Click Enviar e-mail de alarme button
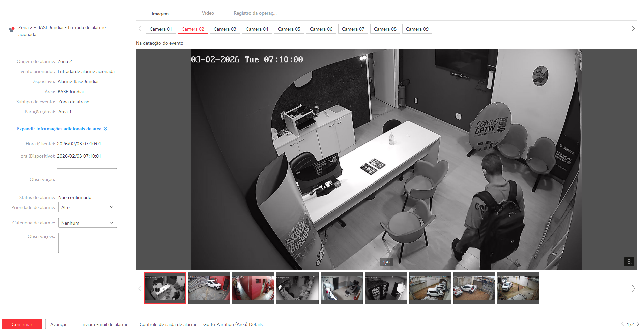Viewport: 644px width, 332px height. tap(104, 324)
